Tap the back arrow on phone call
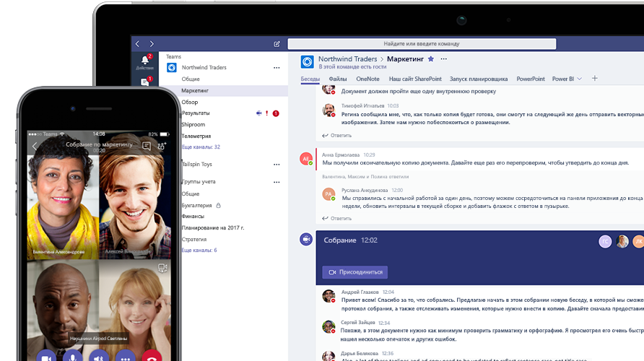Viewport: 644px width, 361px height. pyautogui.click(x=35, y=146)
